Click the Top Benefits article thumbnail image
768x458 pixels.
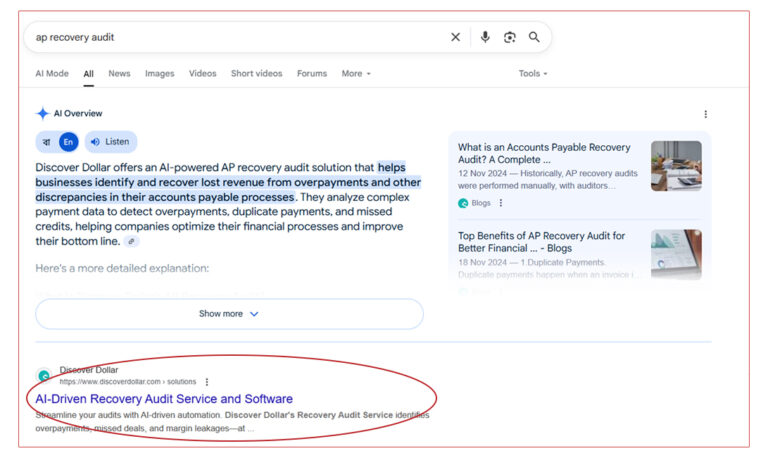point(676,254)
